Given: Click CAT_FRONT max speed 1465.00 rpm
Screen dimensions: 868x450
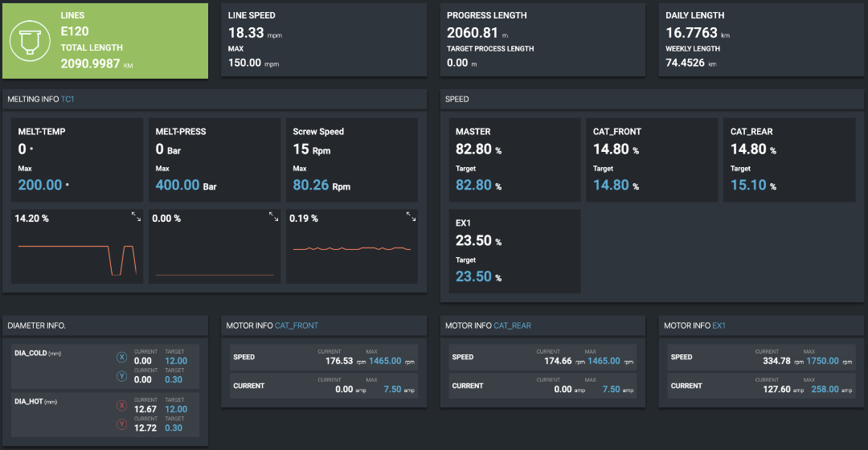Looking at the screenshot, I should (392, 361).
